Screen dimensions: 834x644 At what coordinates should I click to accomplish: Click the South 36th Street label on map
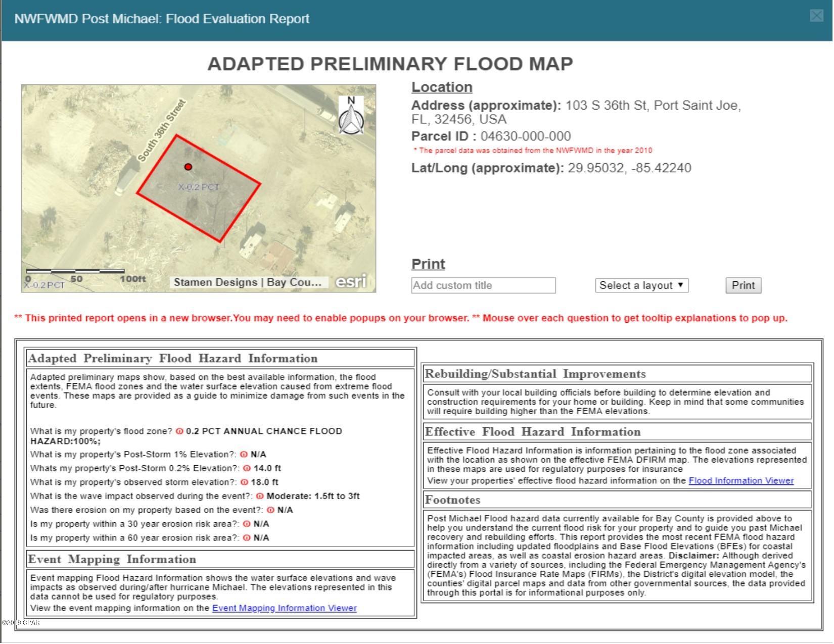162,131
